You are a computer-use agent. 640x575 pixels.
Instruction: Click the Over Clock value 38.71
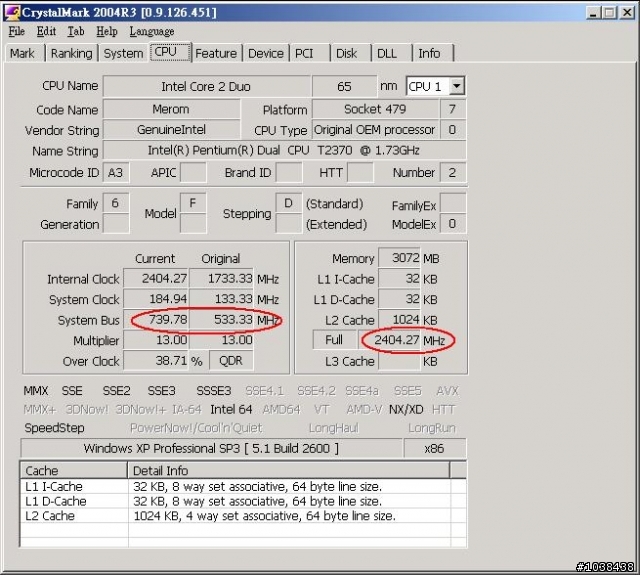coord(156,361)
